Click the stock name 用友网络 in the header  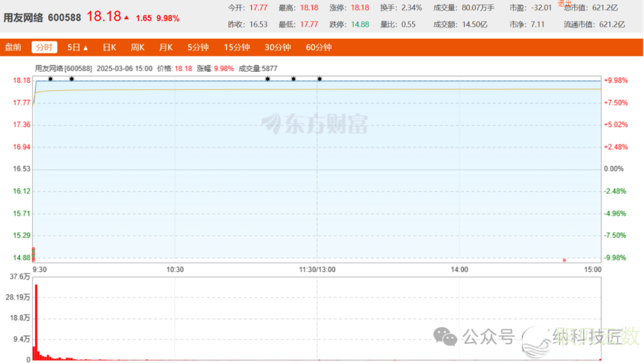point(23,18)
